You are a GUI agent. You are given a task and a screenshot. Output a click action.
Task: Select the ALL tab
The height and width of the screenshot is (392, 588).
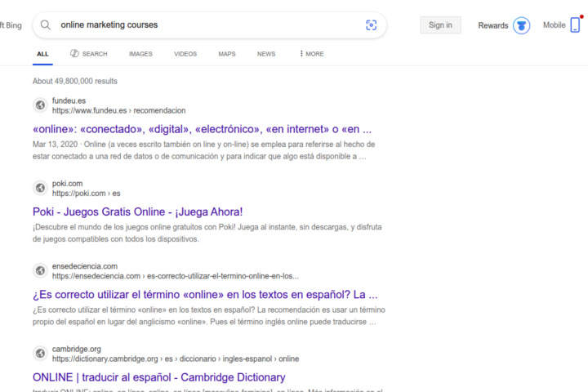42,54
